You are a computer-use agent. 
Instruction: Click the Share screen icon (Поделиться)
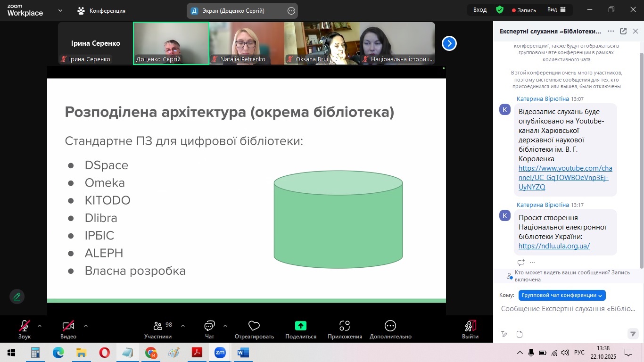[300, 326]
